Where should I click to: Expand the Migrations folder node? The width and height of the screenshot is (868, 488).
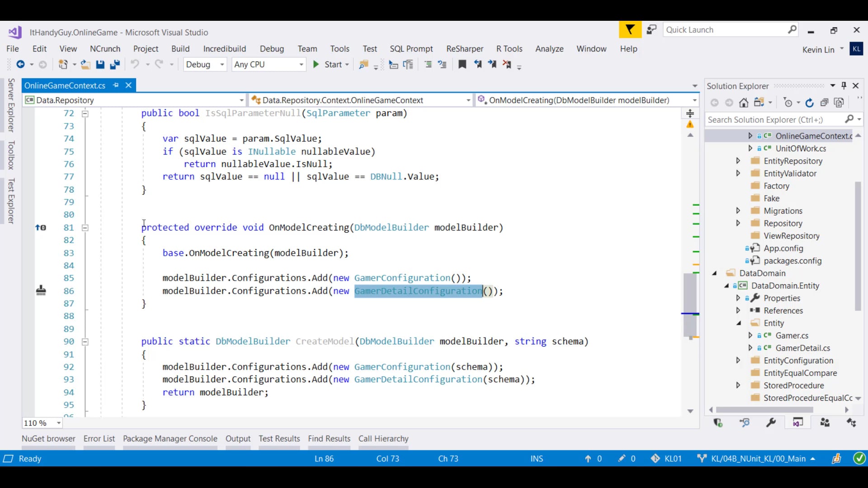[x=738, y=211]
